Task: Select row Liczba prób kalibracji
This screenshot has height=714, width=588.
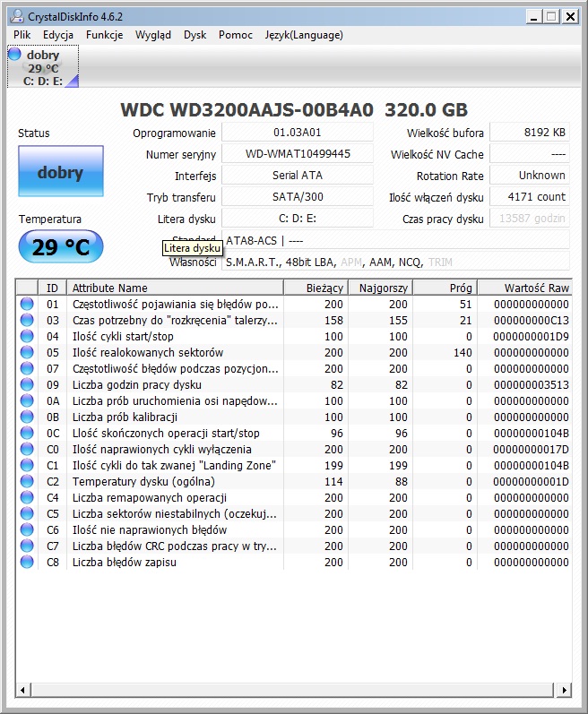Action: pos(294,417)
